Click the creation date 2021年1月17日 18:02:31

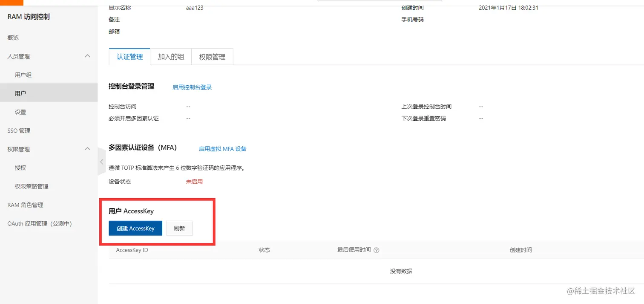[x=509, y=8]
